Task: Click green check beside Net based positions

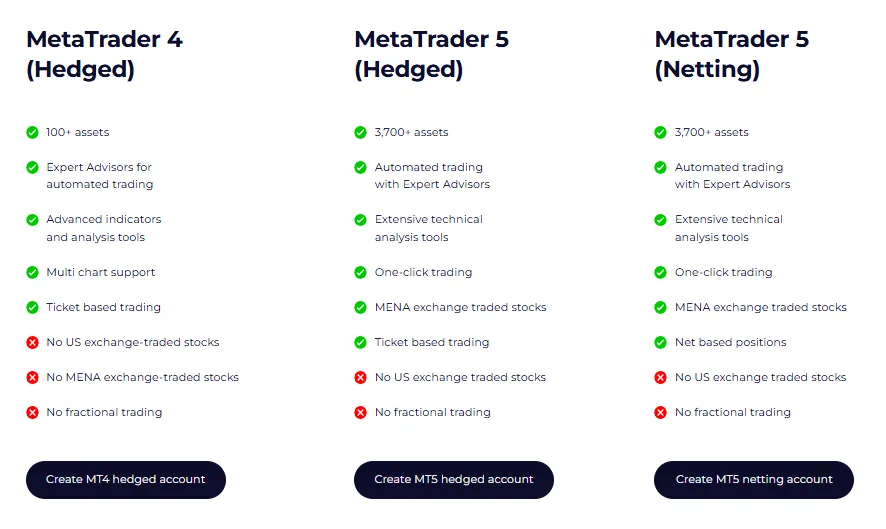Action: point(660,342)
